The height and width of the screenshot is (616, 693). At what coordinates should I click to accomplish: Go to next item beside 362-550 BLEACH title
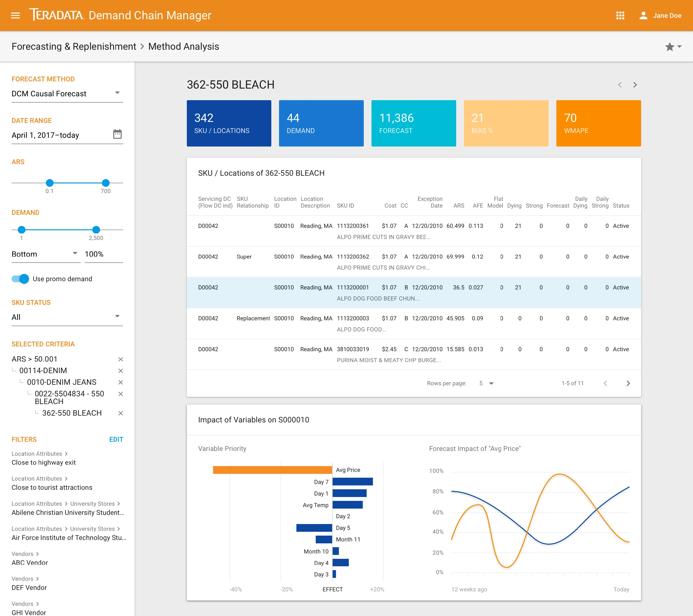[635, 85]
